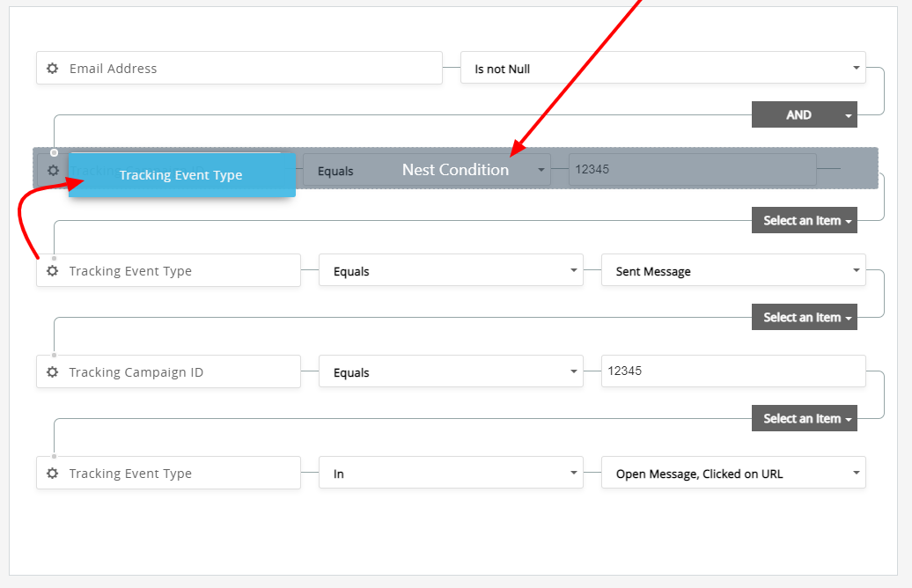Click the gear icon in the highlighted Nest Condition row

(52, 170)
